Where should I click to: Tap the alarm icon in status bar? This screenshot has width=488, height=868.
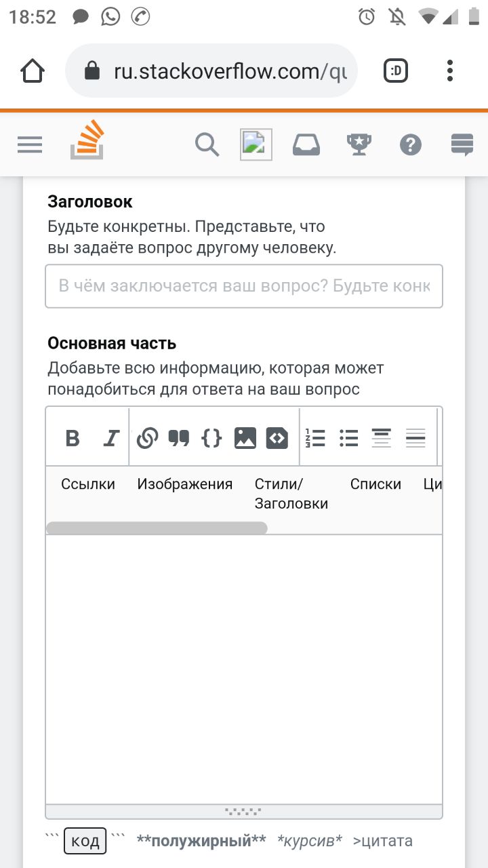click(367, 17)
